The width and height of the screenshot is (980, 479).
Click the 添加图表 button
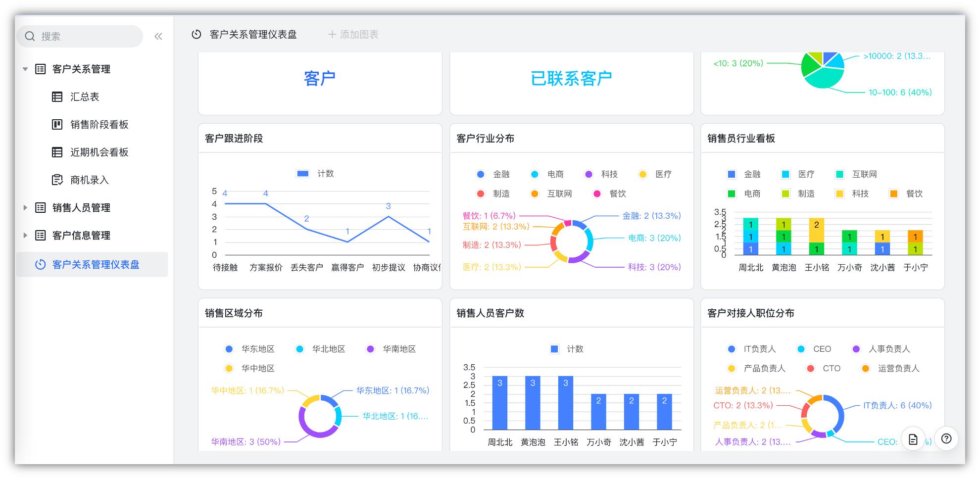(x=354, y=35)
